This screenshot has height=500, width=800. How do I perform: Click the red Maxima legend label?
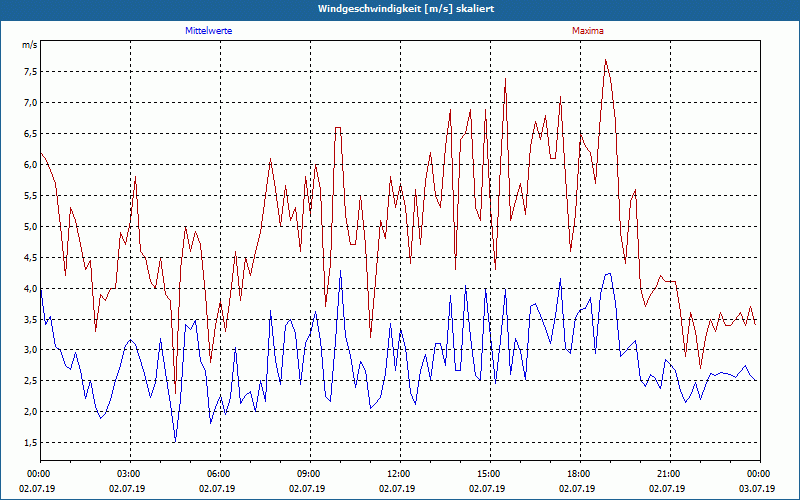[x=588, y=31]
